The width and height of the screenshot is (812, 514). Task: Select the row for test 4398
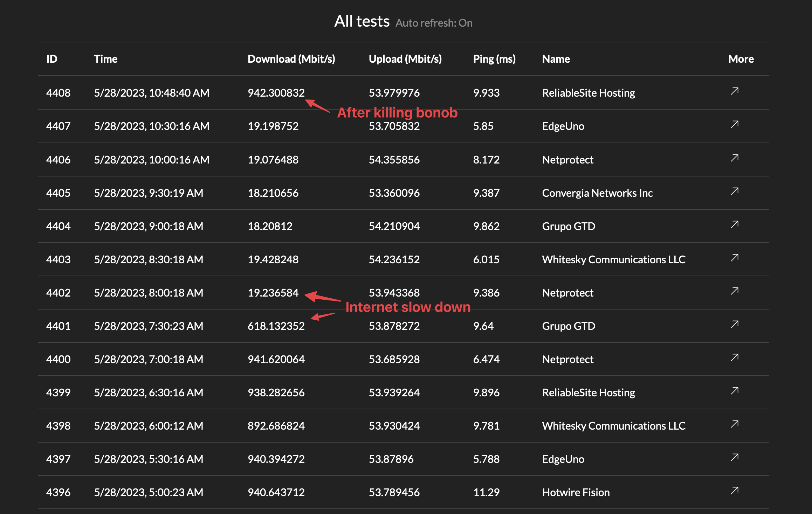click(x=350, y=425)
